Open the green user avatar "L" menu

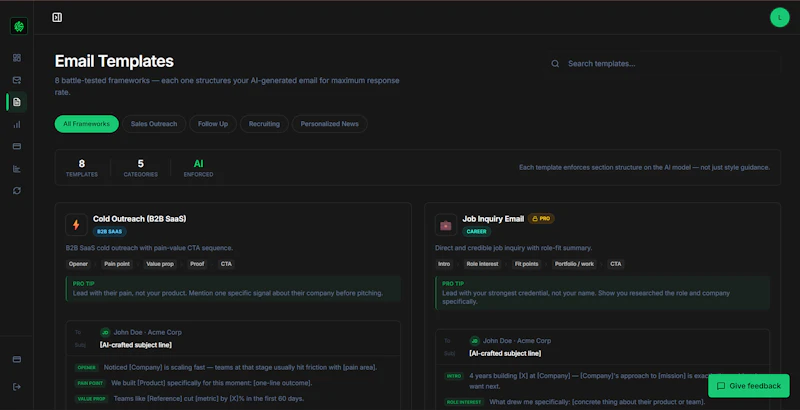coord(780,17)
